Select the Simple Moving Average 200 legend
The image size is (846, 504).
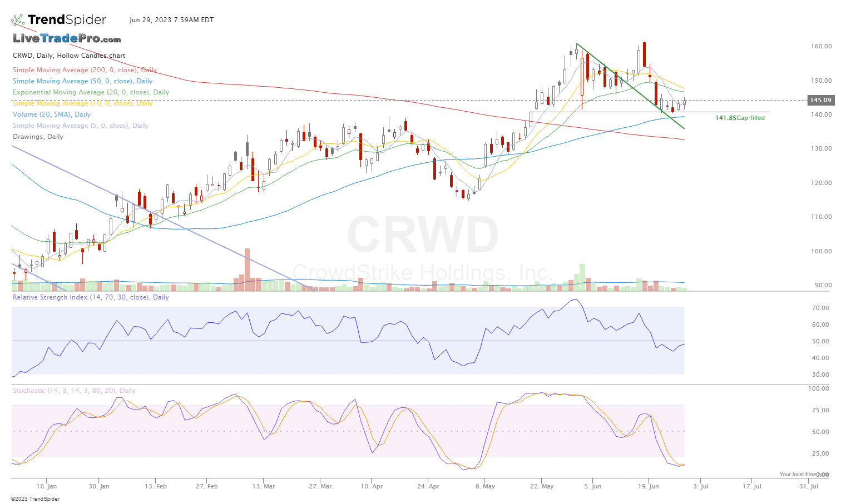(x=85, y=70)
